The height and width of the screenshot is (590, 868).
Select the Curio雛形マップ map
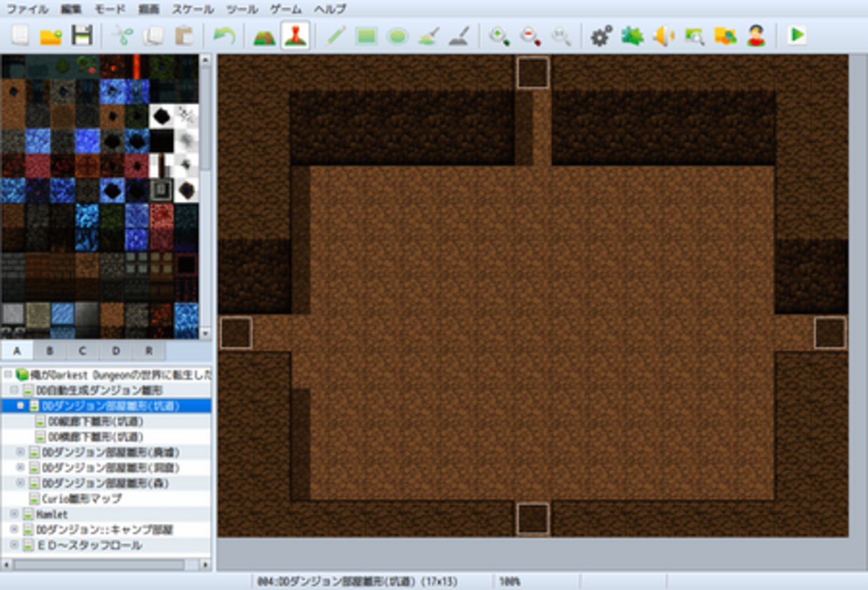point(81,499)
